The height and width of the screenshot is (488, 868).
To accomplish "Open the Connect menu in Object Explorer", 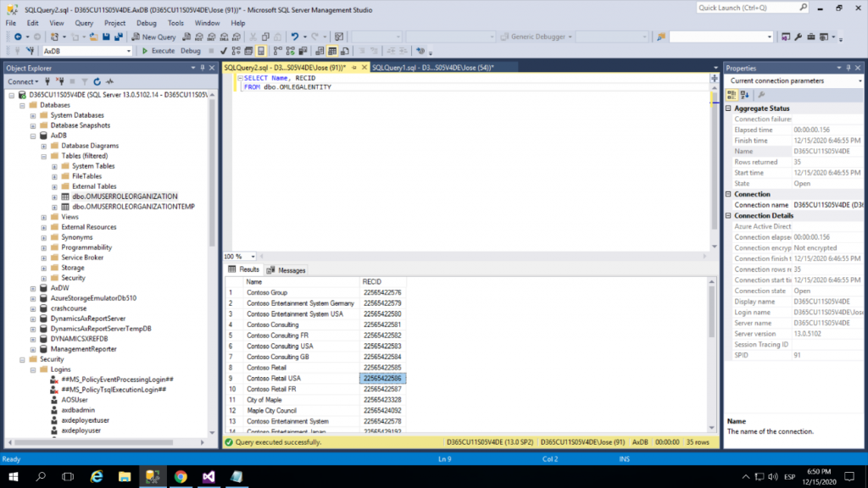I will coord(23,80).
